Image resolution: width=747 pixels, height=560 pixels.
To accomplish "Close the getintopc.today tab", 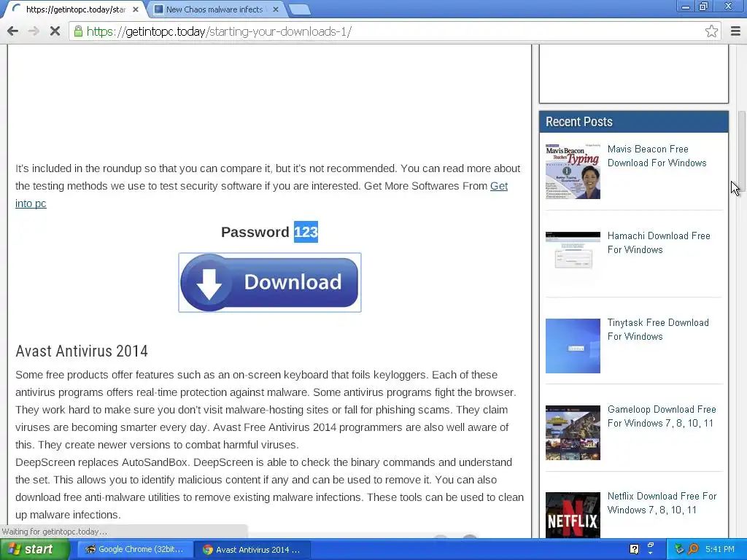I will (x=135, y=9).
